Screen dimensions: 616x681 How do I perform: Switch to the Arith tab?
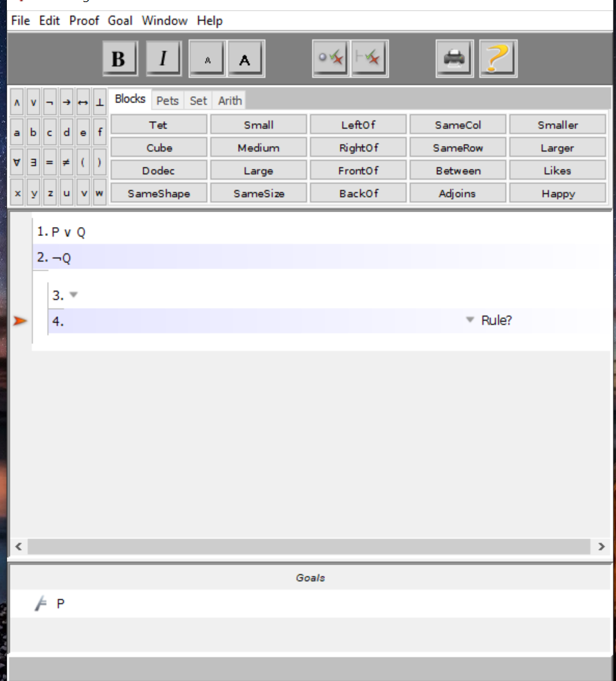coord(230,101)
